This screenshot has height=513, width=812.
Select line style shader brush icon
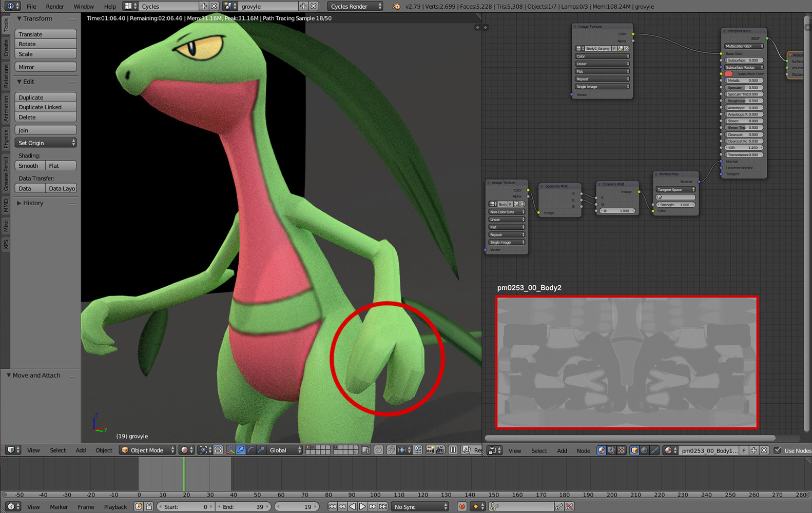point(654,450)
